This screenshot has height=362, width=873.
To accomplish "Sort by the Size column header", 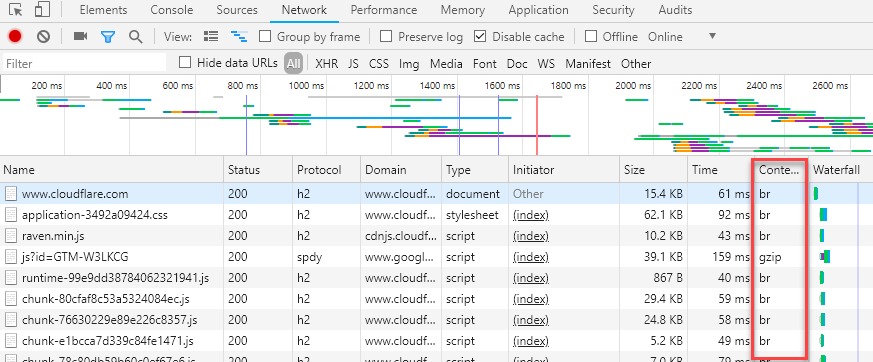I will tap(654, 170).
